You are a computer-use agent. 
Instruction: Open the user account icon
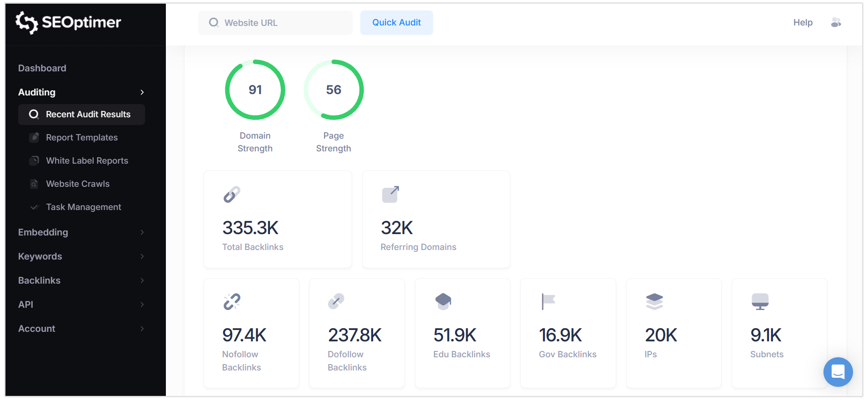(836, 22)
